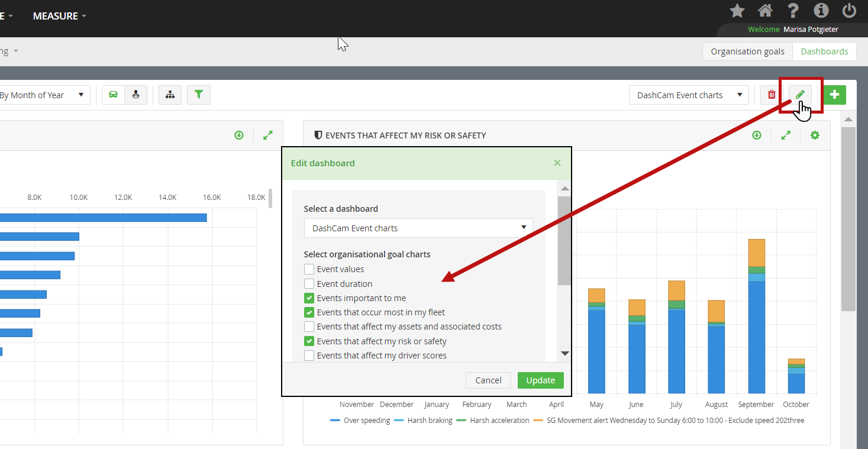The height and width of the screenshot is (449, 868).
Task: Click the power logout icon
Action: (849, 11)
